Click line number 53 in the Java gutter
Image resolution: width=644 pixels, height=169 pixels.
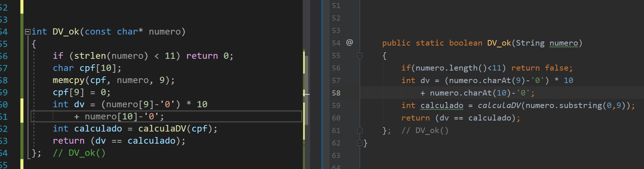tap(336, 30)
